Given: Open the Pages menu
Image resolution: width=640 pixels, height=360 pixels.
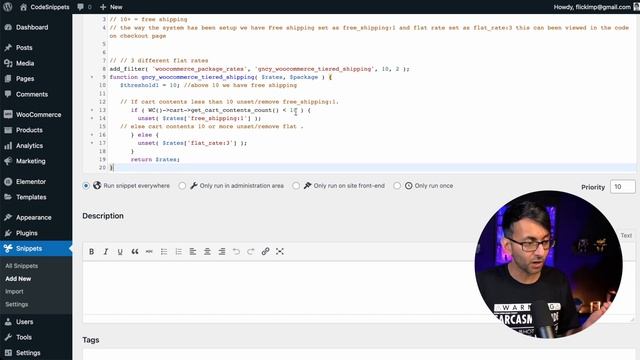Looking at the screenshot, I should pyautogui.click(x=25, y=79).
